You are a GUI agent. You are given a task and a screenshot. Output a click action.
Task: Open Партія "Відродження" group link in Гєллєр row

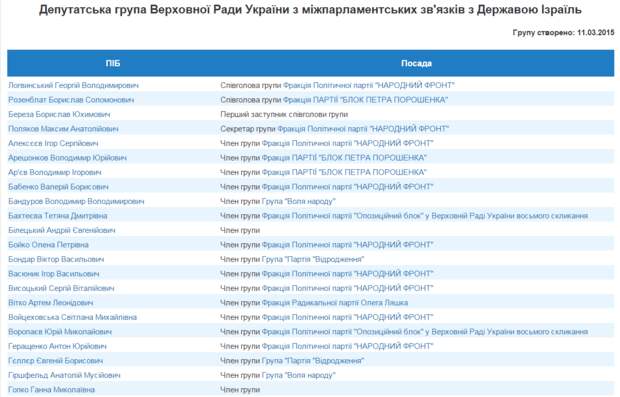[x=313, y=361]
